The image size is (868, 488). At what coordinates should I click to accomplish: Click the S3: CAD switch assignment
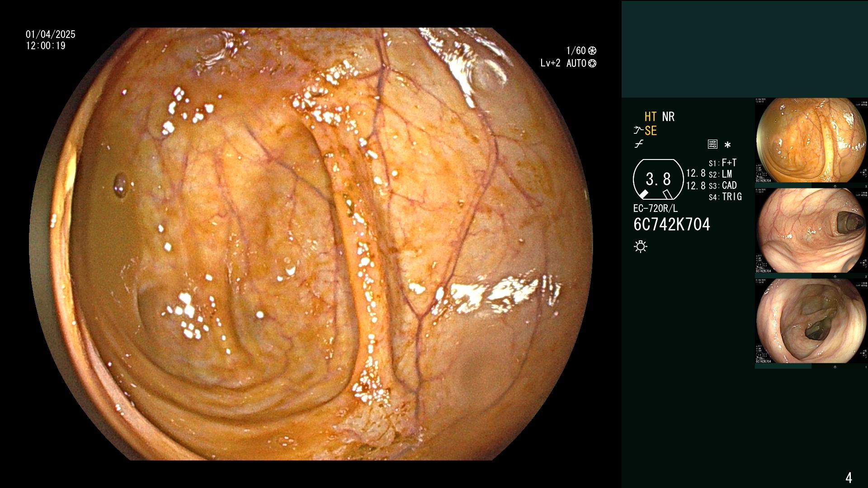[x=722, y=185]
